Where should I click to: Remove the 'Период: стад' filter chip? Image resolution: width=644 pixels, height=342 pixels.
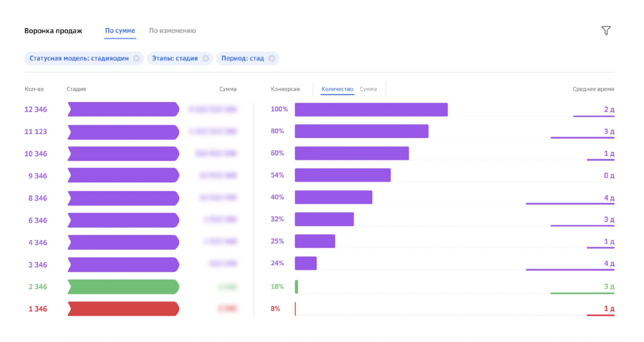pos(272,58)
